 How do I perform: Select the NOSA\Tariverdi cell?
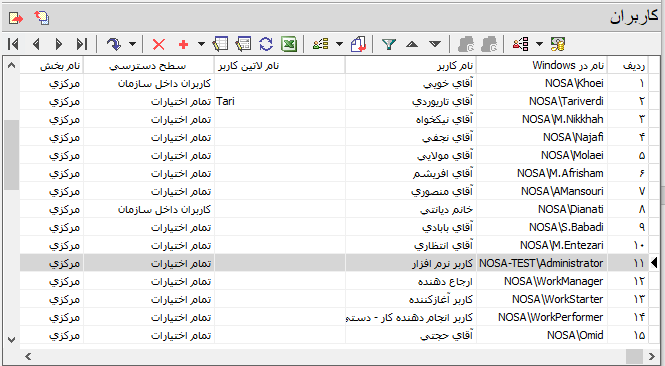[542, 101]
